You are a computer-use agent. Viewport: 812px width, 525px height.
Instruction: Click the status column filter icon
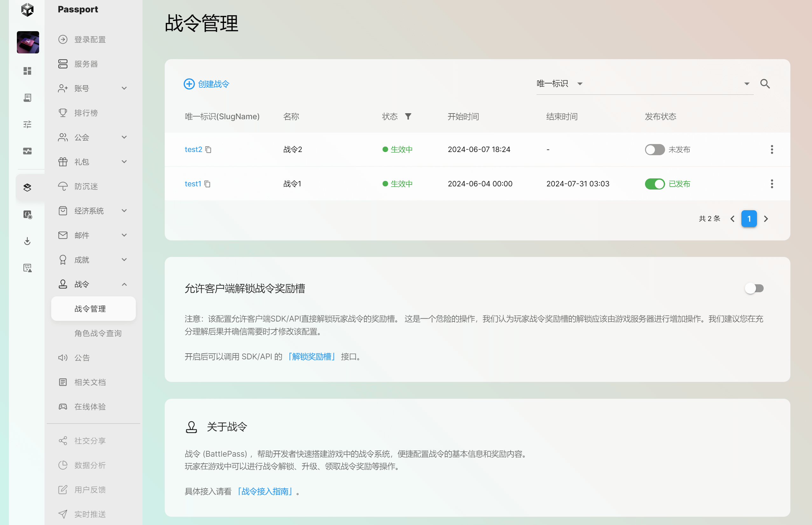[x=408, y=117]
